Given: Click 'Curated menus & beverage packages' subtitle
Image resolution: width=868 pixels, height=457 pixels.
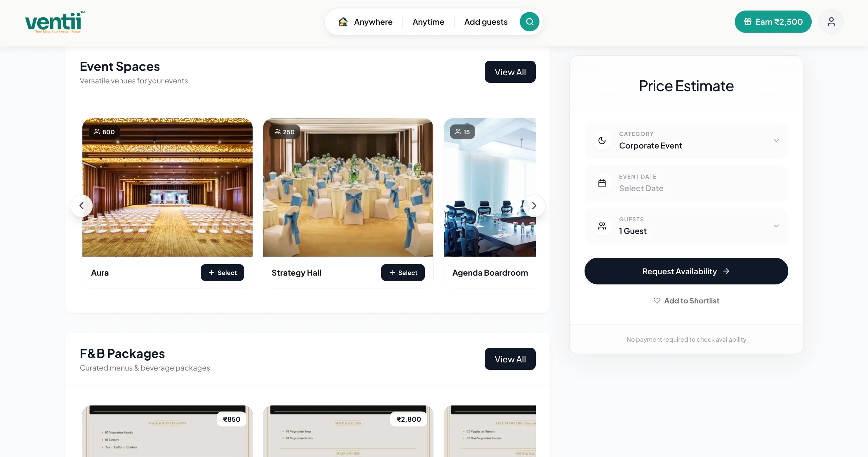Looking at the screenshot, I should click(x=145, y=368).
